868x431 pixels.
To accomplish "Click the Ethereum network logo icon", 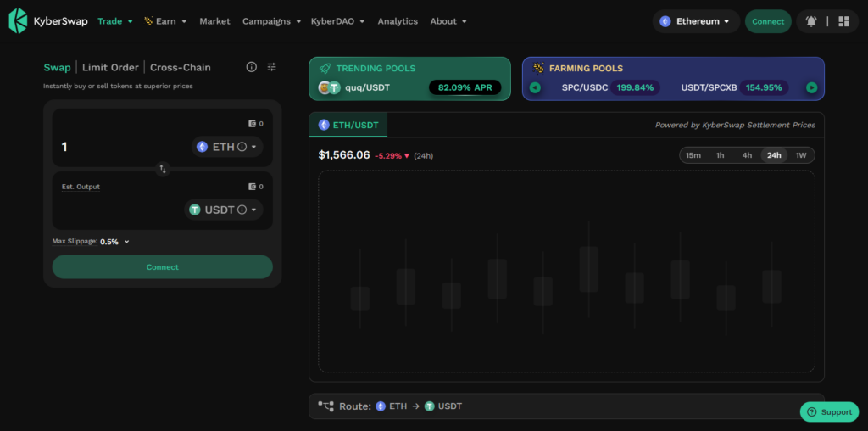I will (x=665, y=21).
